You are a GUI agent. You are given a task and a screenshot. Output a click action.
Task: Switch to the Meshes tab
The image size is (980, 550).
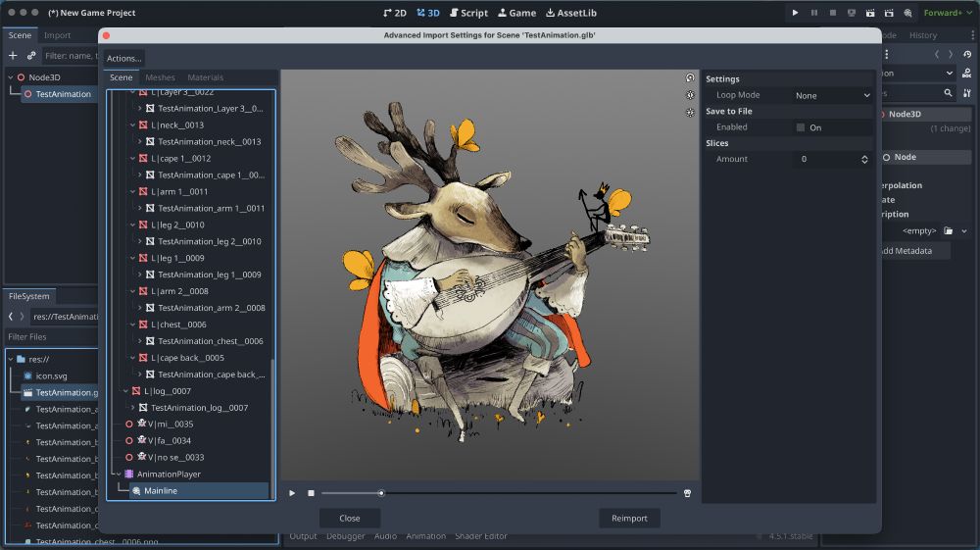point(160,77)
